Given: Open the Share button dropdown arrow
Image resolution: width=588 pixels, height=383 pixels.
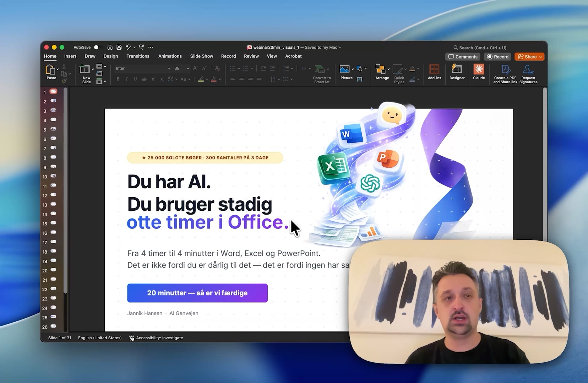Looking at the screenshot, I should 541,57.
